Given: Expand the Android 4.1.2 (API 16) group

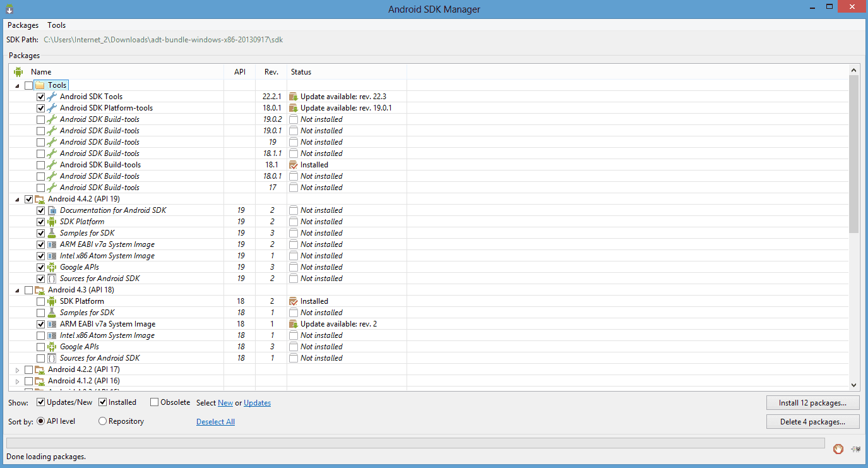Looking at the screenshot, I should pos(17,381).
